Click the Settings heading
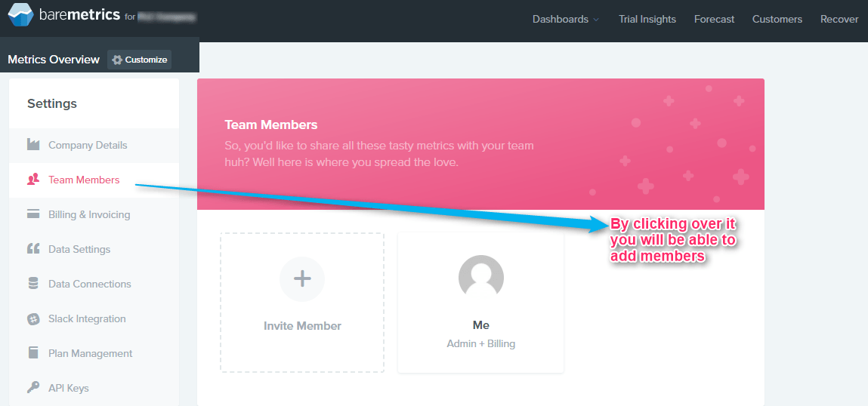868x406 pixels. (x=52, y=103)
